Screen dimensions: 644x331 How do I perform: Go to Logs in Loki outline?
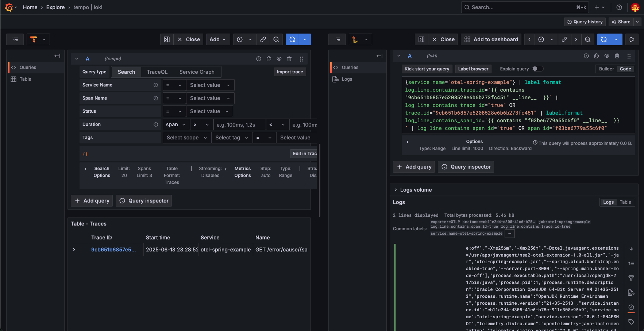coord(358,79)
